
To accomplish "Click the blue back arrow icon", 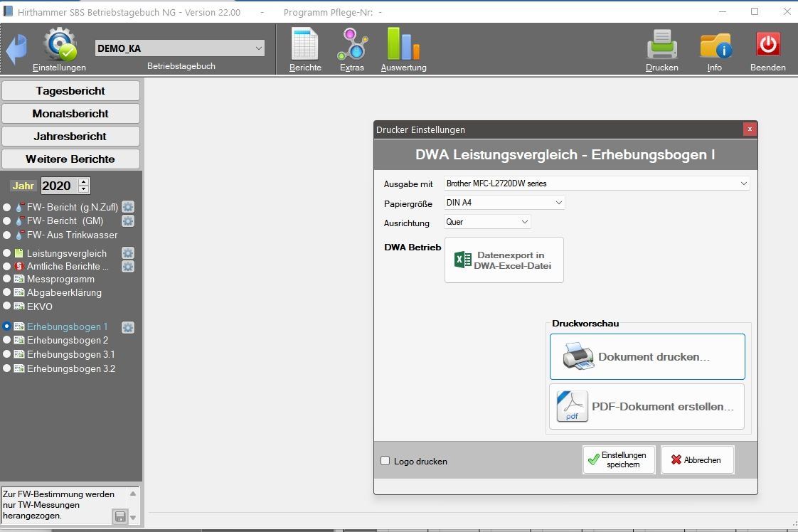I will 16,49.
